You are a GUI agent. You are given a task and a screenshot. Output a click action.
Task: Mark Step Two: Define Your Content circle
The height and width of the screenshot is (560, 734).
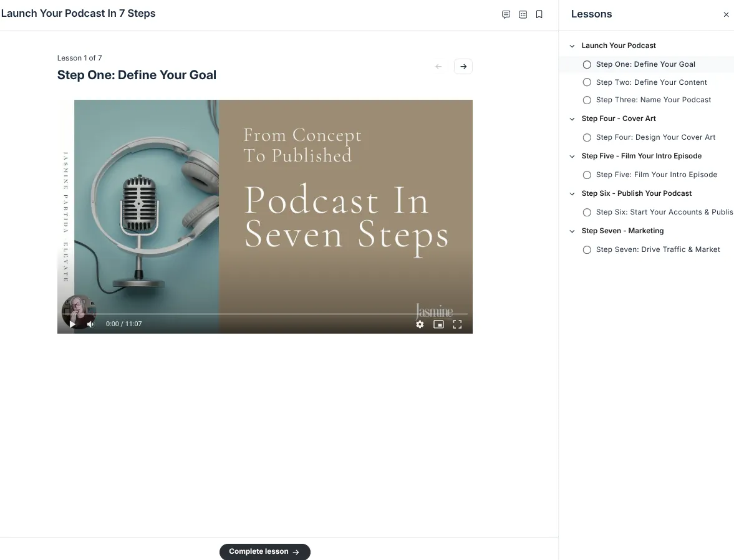tap(587, 82)
